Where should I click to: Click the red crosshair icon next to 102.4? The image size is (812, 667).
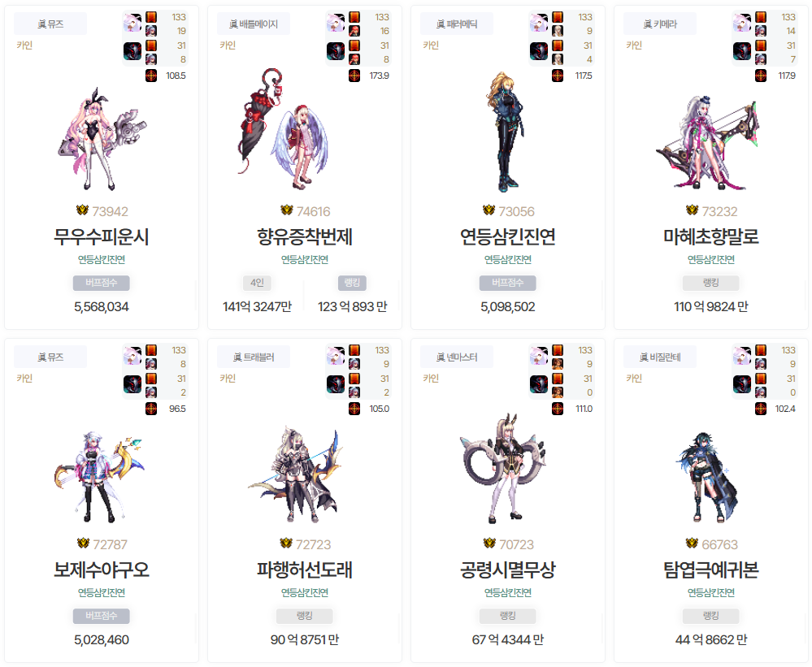pos(761,409)
